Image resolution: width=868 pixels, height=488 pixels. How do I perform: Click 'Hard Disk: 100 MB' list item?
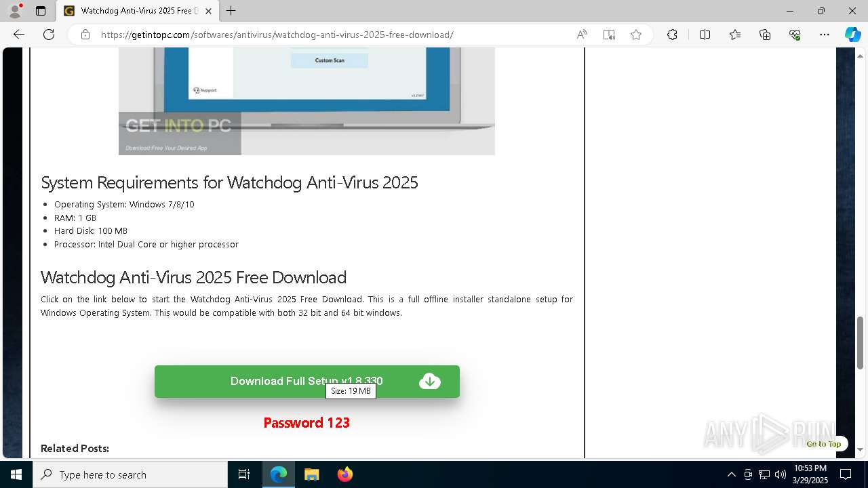pos(91,230)
